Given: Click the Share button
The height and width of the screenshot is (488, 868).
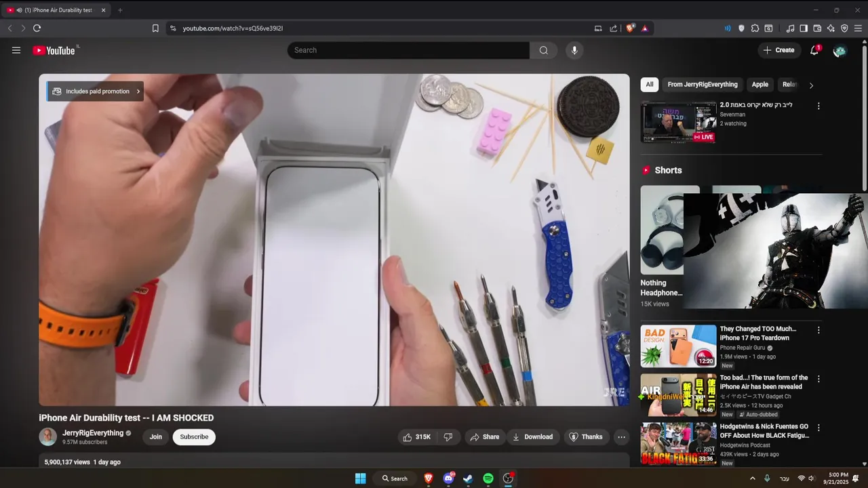Looking at the screenshot, I should point(484,437).
